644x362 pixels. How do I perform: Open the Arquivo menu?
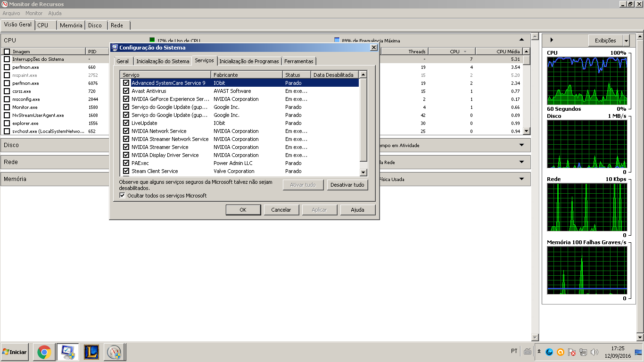[11, 13]
